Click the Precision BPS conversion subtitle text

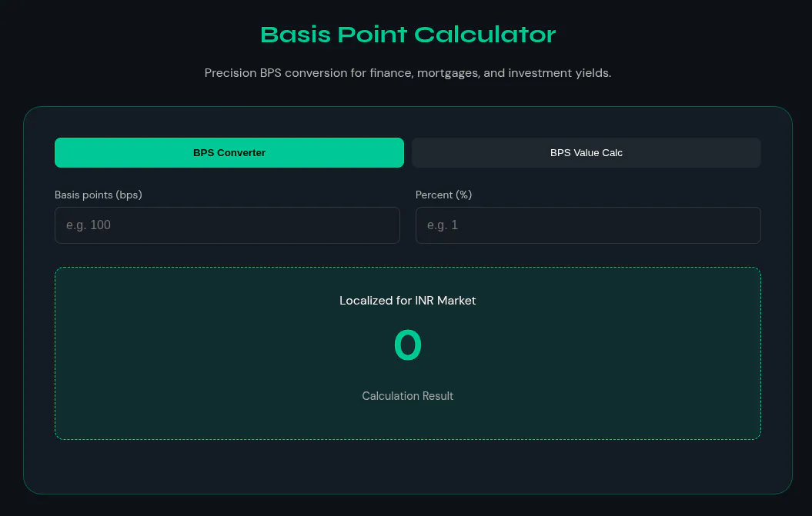(408, 73)
